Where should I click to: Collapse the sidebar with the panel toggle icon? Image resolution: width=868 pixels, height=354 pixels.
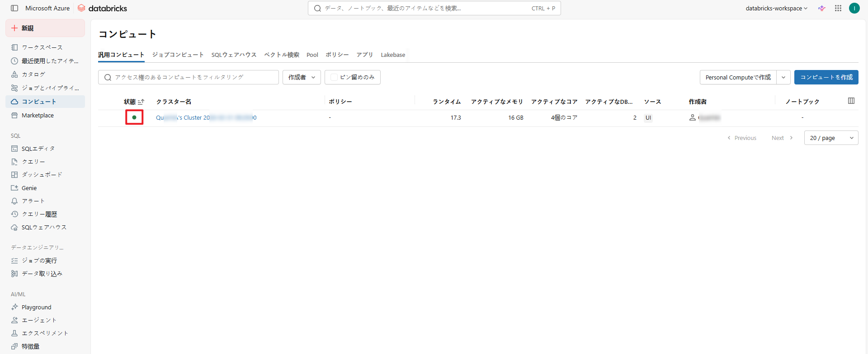pyautogui.click(x=14, y=8)
